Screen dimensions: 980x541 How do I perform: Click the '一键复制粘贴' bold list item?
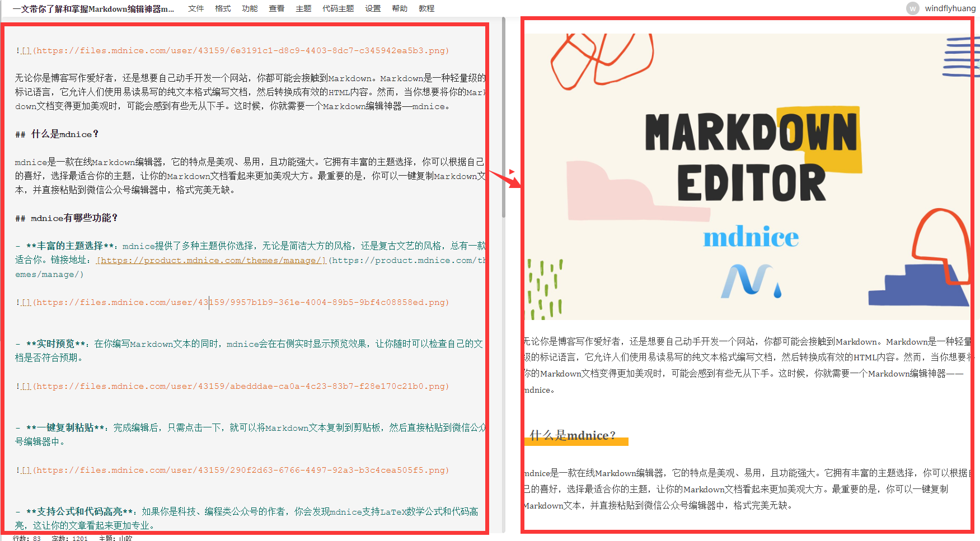(x=65, y=427)
